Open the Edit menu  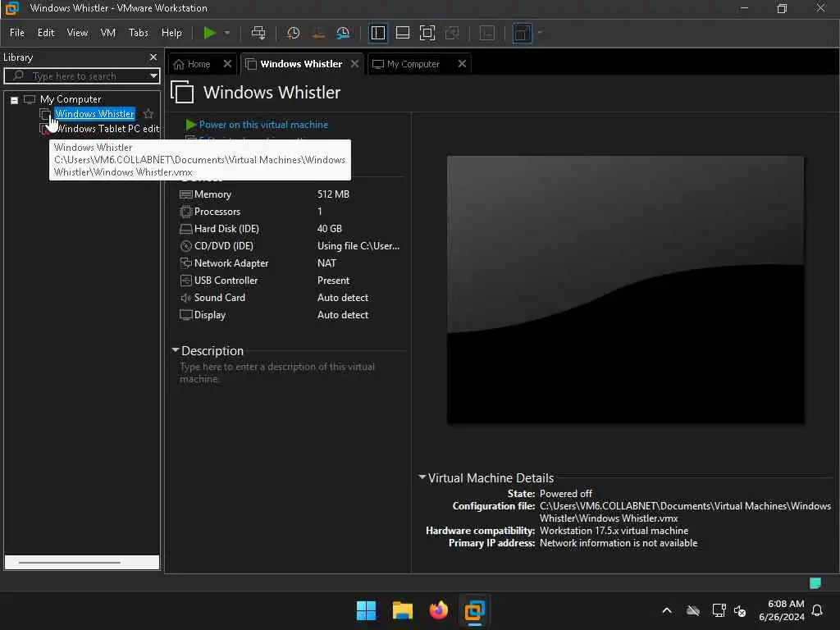click(46, 33)
